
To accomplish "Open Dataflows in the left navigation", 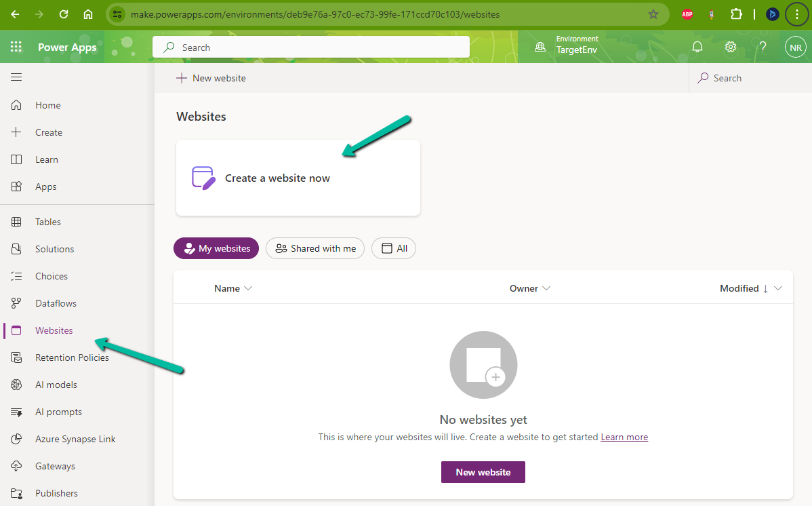I will tap(56, 303).
